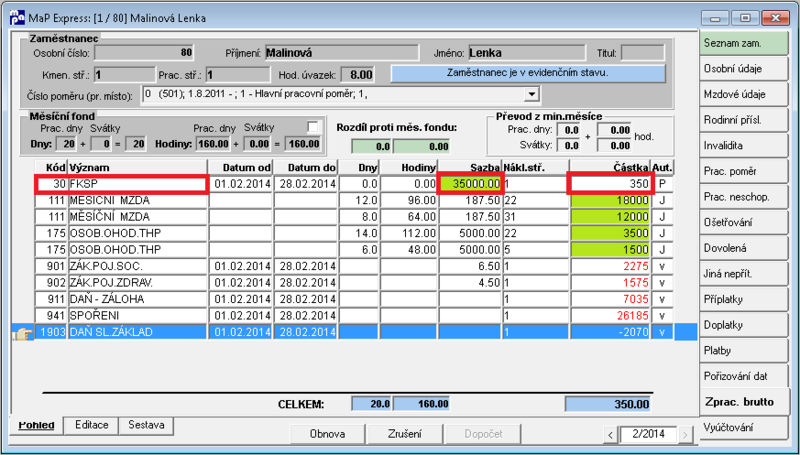Go to previous month arrow
This screenshot has height=455, width=800.
[x=611, y=435]
